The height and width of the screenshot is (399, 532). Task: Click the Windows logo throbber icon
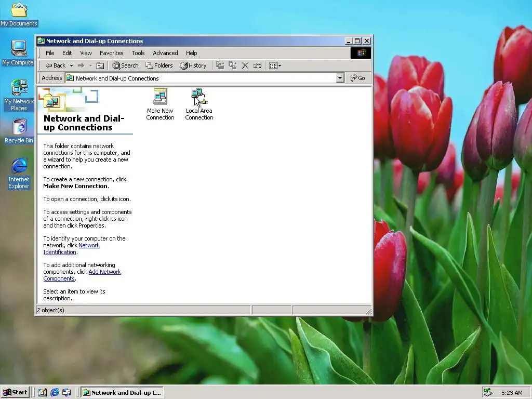361,53
